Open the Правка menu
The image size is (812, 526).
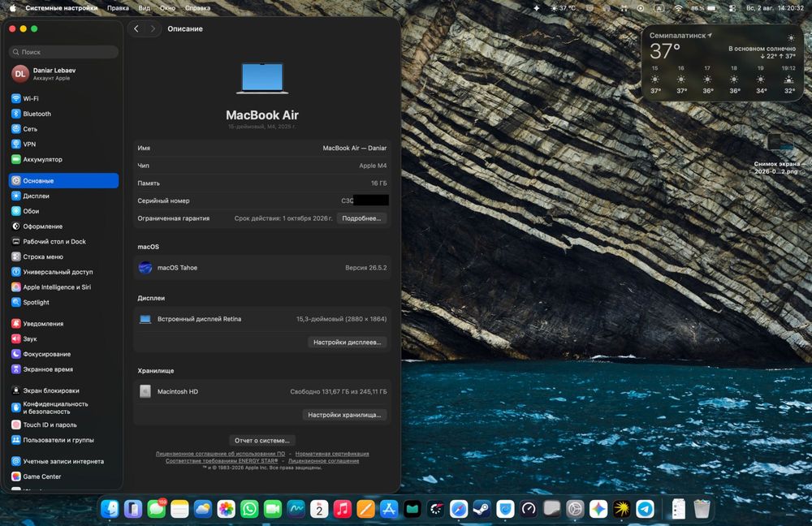pos(118,8)
